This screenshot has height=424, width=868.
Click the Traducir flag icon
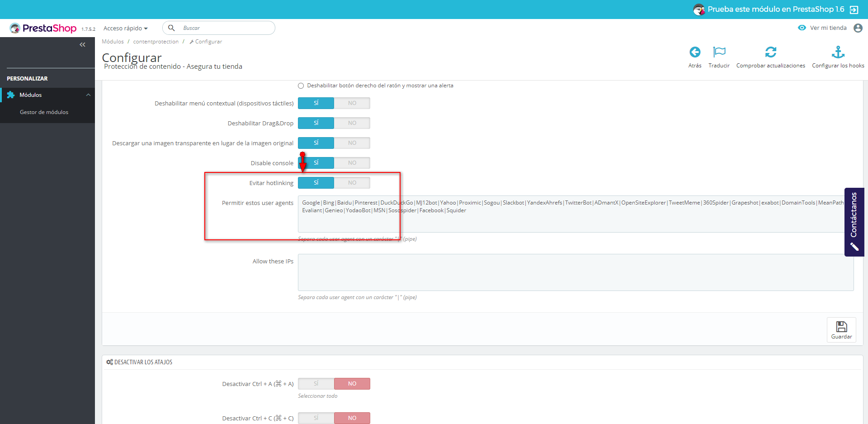(719, 52)
